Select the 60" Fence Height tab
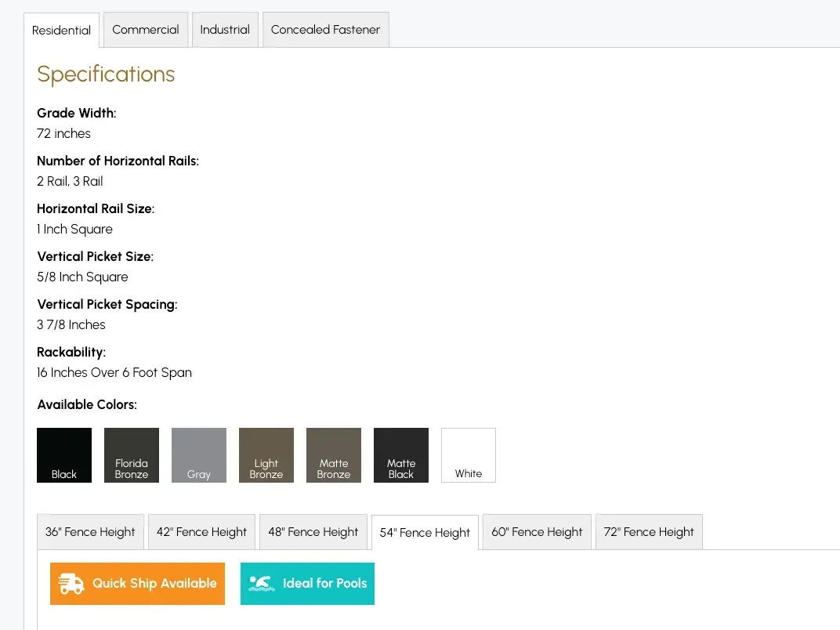This screenshot has height=630, width=840. click(537, 532)
